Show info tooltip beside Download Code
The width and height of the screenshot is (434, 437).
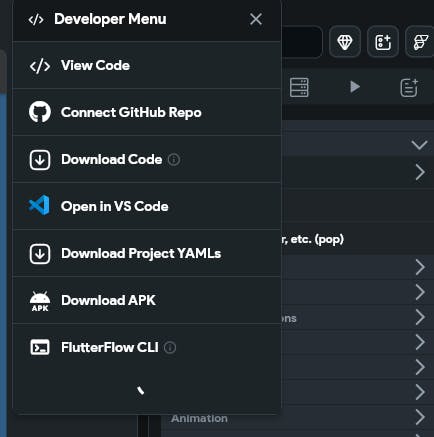click(174, 160)
